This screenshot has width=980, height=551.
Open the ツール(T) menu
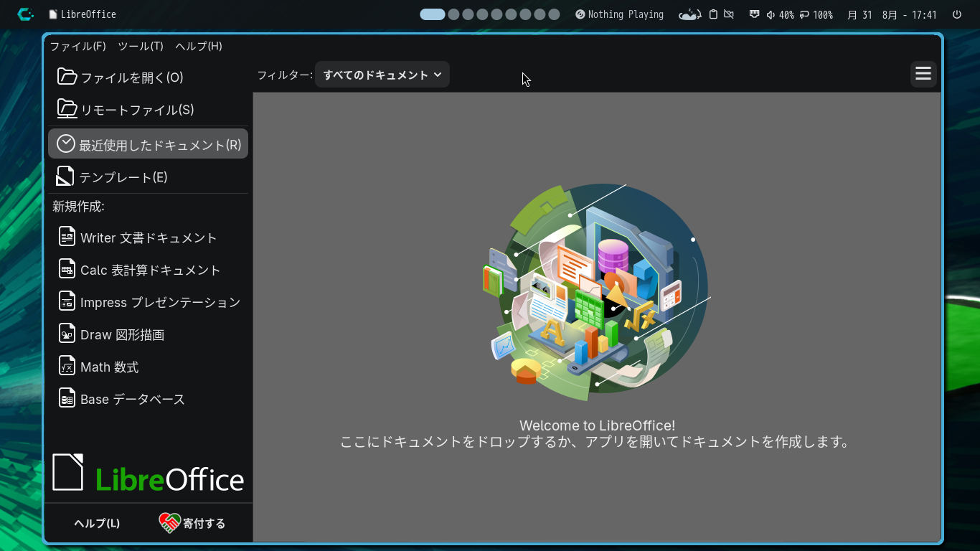(141, 46)
